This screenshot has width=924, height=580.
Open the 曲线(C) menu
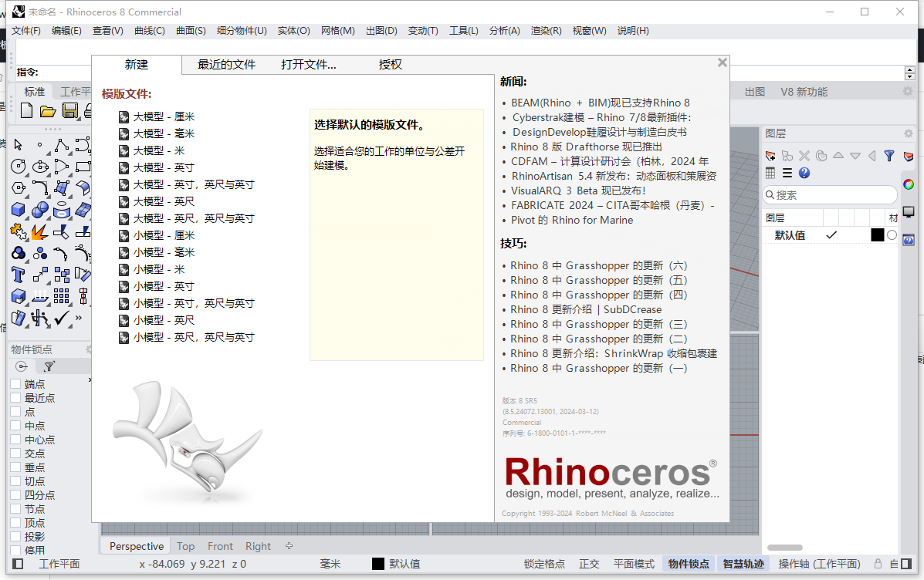(150, 31)
